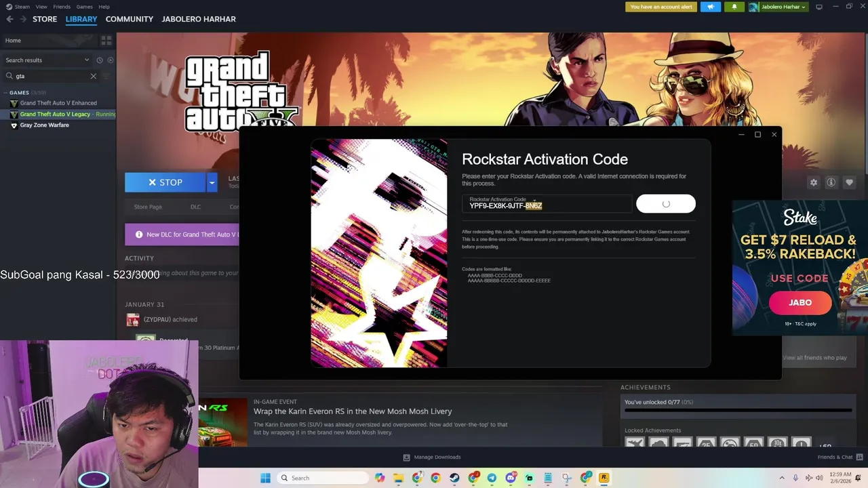Open the game info icon
The width and height of the screenshot is (868, 488).
[831, 182]
